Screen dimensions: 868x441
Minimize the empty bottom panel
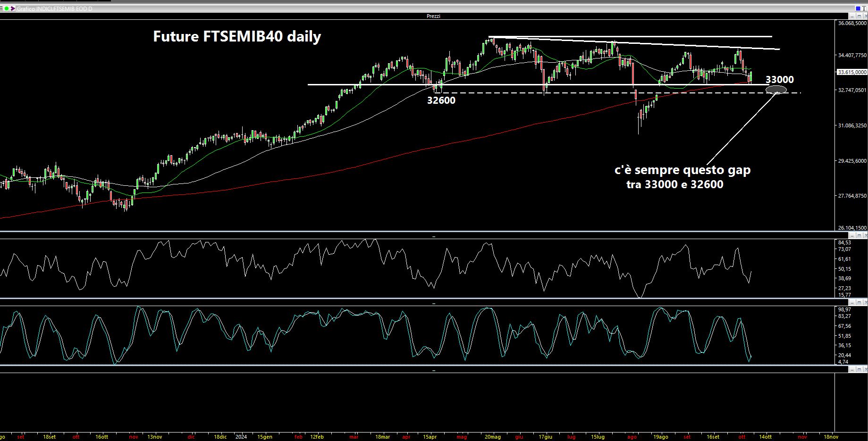point(852,369)
